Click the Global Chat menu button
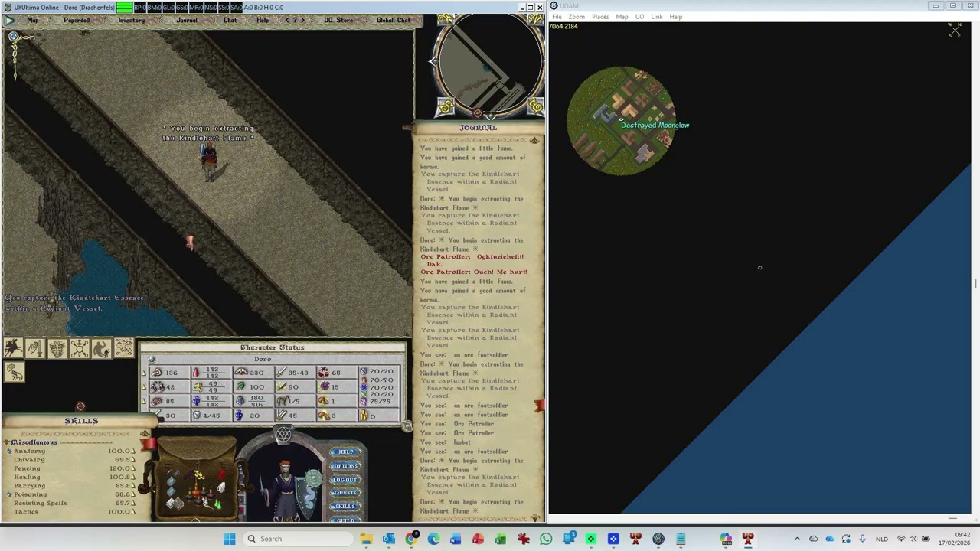Viewport: 980px width, 551px height. 394,21
